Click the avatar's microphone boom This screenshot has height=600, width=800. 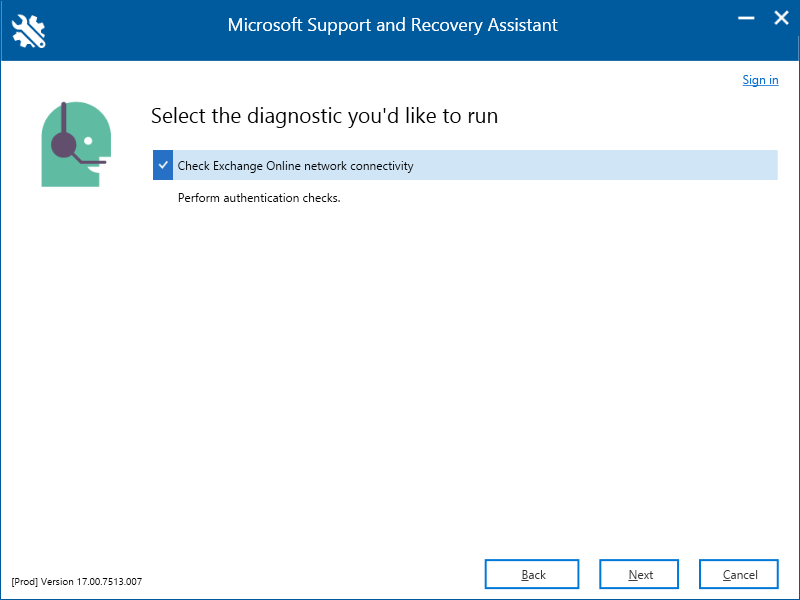tap(90, 160)
